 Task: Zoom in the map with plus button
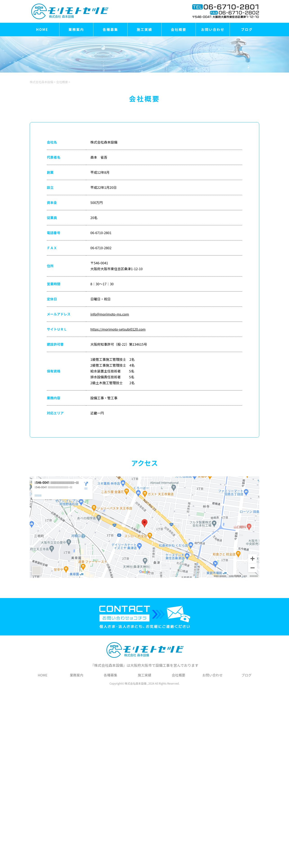pyautogui.click(x=252, y=558)
